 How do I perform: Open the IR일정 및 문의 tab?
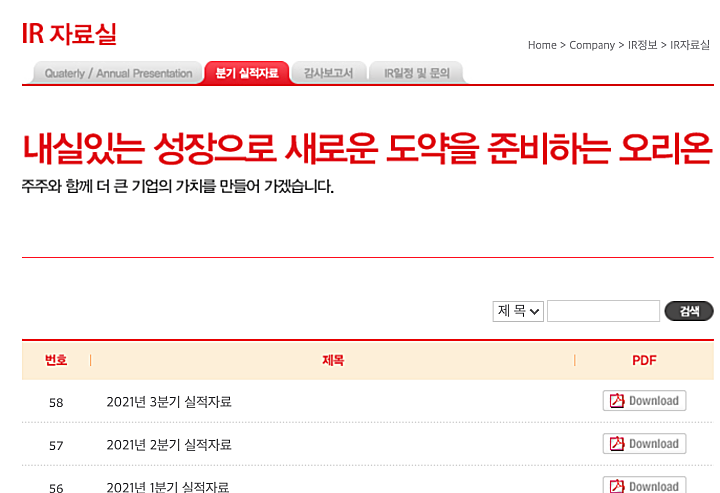pyautogui.click(x=417, y=73)
